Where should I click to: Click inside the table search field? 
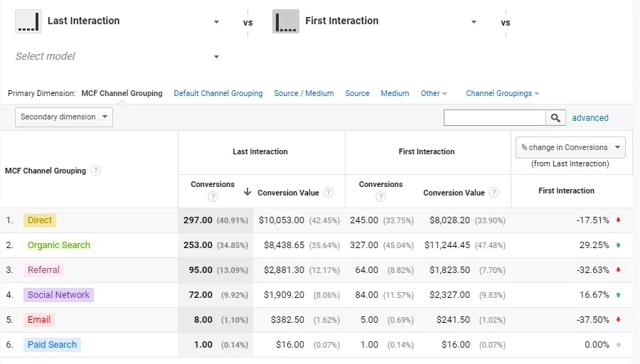pyautogui.click(x=494, y=118)
